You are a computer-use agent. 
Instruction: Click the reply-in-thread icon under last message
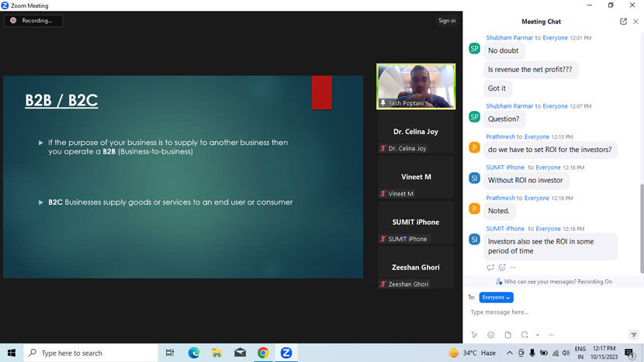pyautogui.click(x=490, y=267)
